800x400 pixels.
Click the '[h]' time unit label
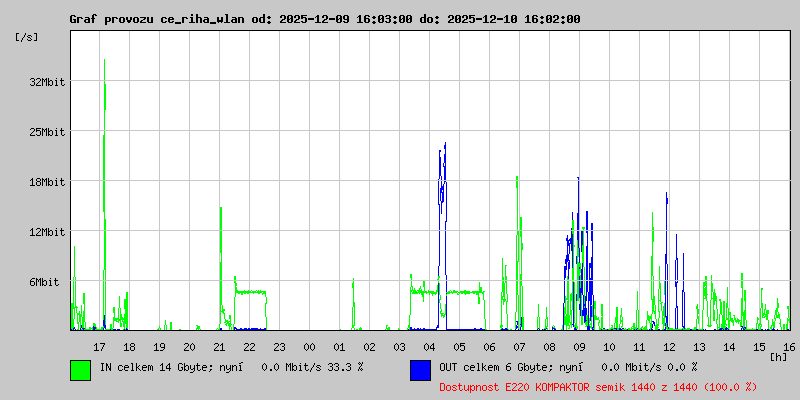pos(779,357)
